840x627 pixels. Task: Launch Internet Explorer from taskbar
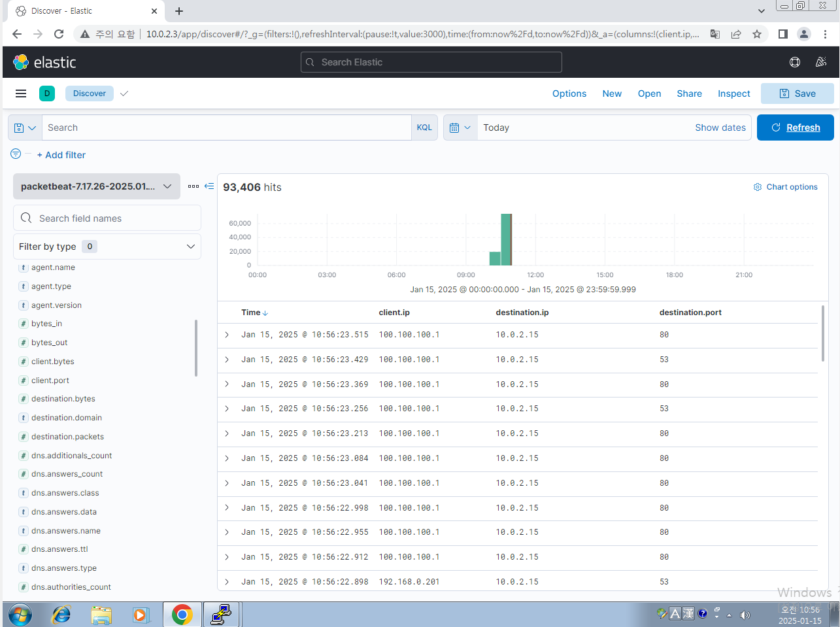point(61,615)
